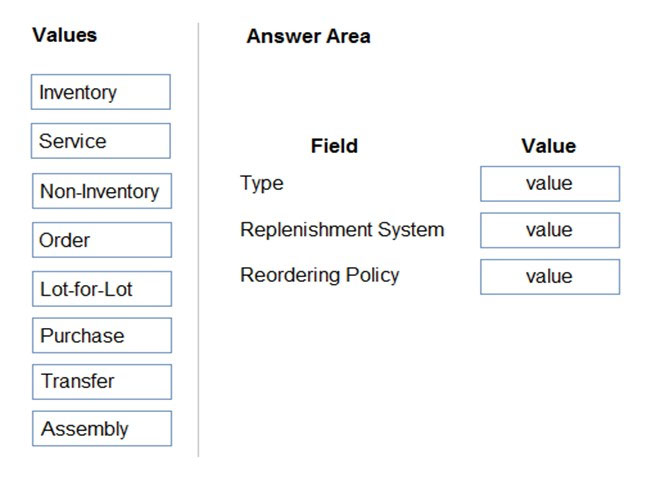
Task: Click the Value column header
Action: [548, 146]
